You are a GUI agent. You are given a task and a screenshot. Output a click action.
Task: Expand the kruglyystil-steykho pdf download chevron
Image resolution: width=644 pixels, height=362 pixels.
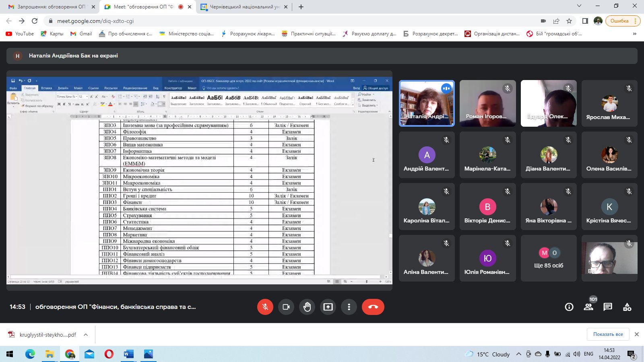click(86, 335)
